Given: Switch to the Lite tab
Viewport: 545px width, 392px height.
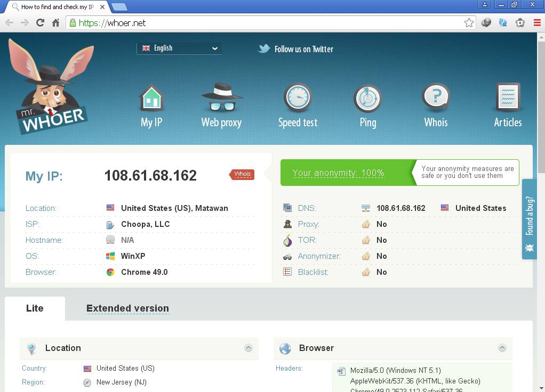Looking at the screenshot, I should pos(35,308).
